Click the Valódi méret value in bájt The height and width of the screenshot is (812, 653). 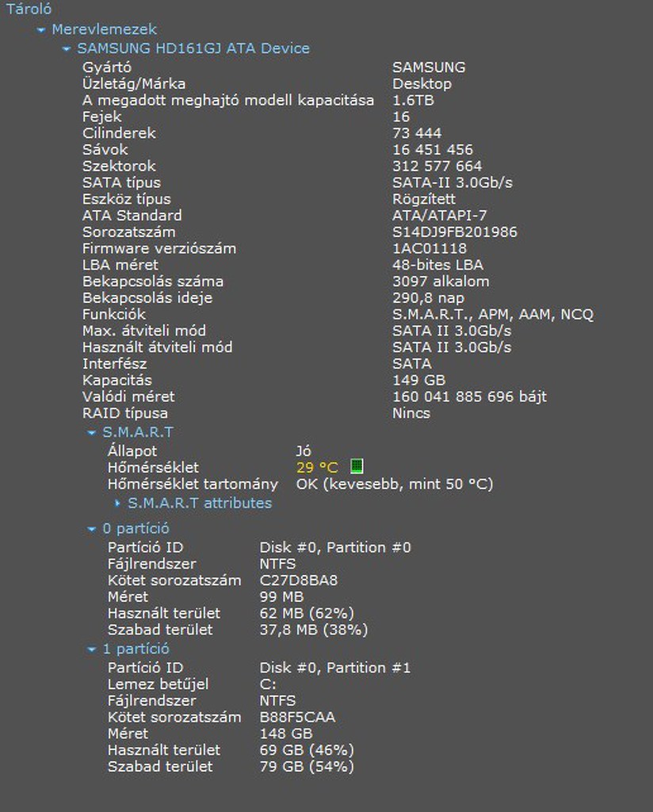point(469,396)
